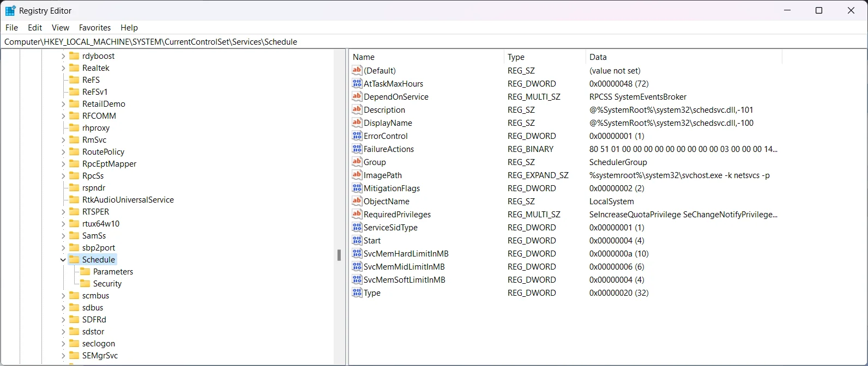Viewport: 868px width, 366px height.
Task: Open the View menu
Action: (x=61, y=27)
